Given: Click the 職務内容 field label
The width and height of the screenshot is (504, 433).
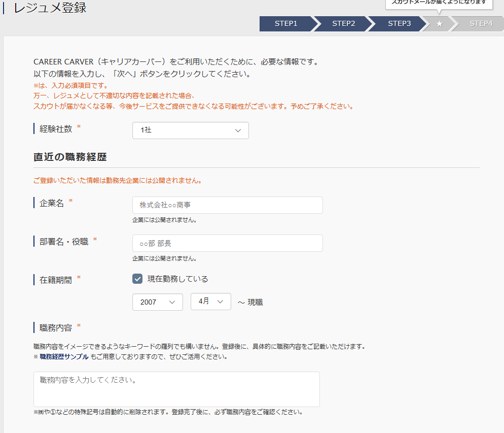Looking at the screenshot, I should click(56, 328).
